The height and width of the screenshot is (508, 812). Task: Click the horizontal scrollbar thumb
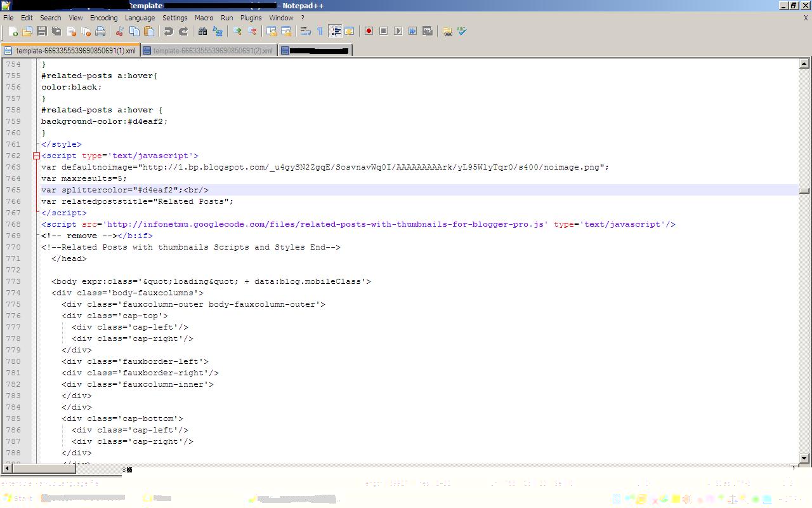tap(44, 469)
